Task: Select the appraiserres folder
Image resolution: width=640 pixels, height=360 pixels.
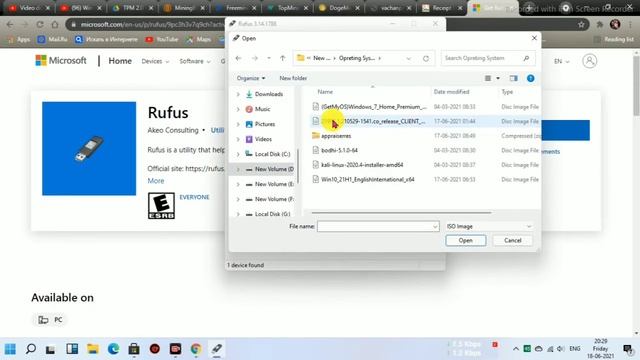Action: (x=336, y=136)
